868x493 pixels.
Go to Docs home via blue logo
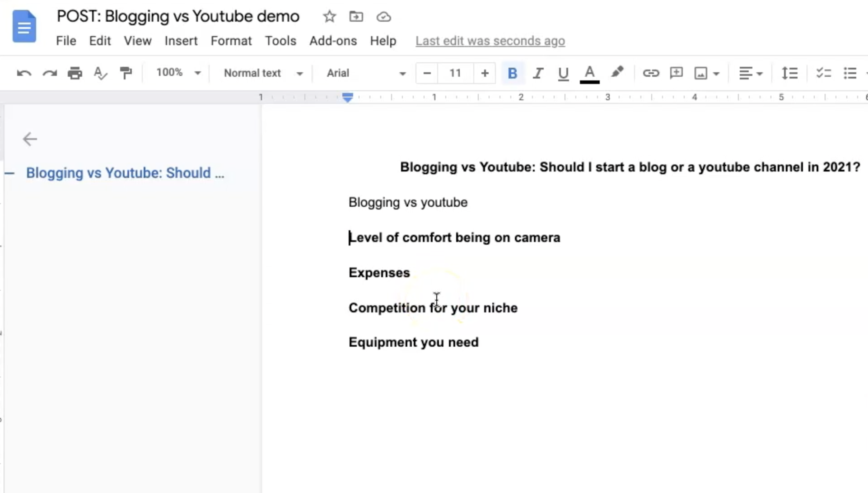click(24, 26)
